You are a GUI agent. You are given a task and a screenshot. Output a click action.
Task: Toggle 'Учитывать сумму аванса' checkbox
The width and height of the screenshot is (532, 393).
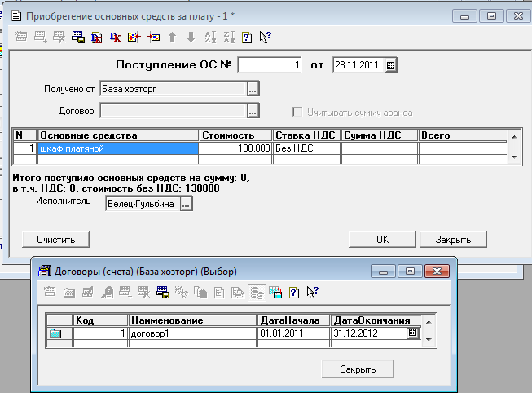[x=297, y=112]
